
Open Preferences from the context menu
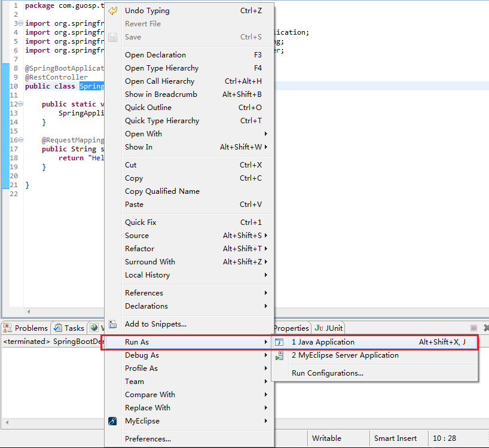[148, 439]
